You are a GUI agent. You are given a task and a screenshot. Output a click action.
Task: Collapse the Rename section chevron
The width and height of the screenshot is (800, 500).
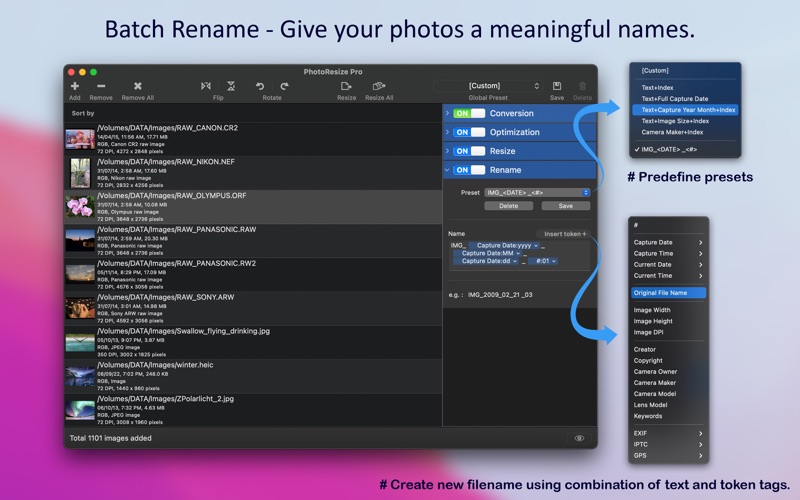(x=447, y=170)
